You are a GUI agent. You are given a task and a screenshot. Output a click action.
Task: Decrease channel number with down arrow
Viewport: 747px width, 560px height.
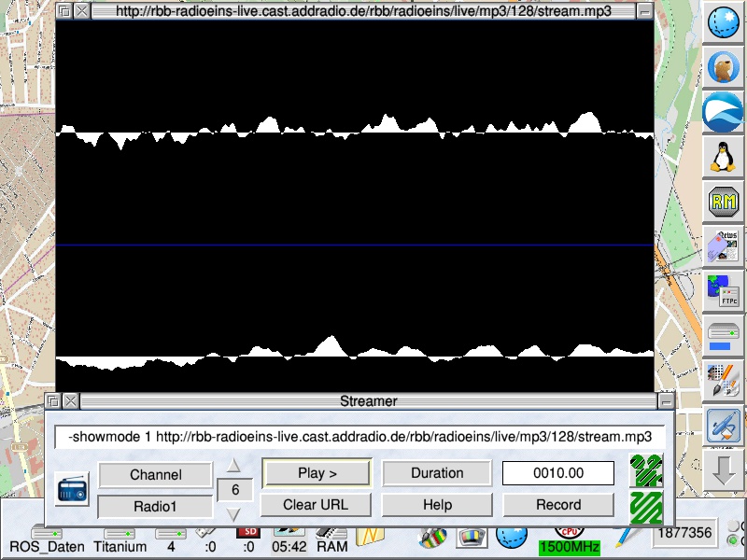click(x=234, y=513)
